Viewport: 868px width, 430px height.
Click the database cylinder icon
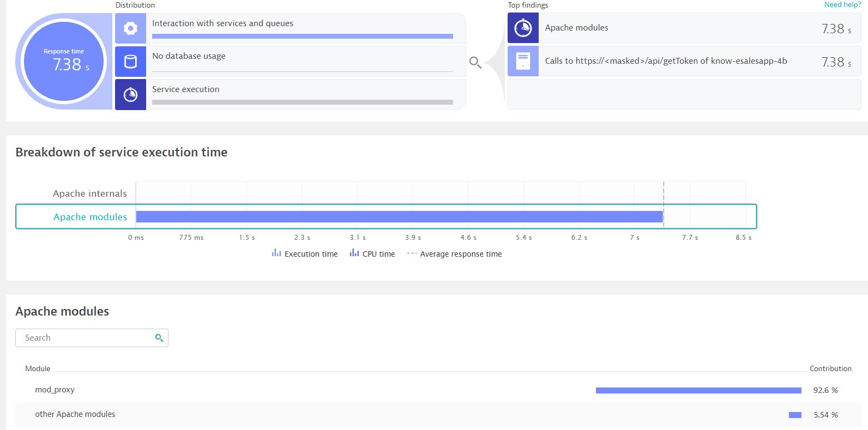tap(130, 62)
